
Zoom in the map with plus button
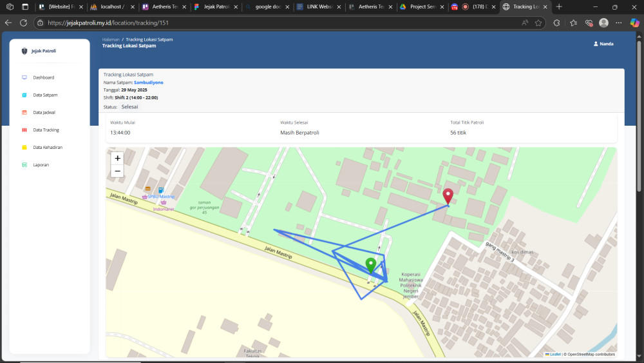coord(117,158)
